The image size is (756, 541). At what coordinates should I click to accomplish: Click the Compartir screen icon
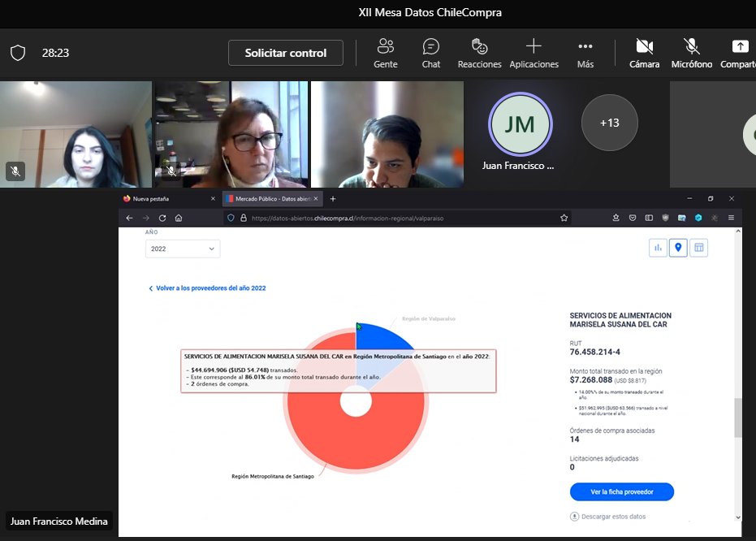click(x=740, y=46)
